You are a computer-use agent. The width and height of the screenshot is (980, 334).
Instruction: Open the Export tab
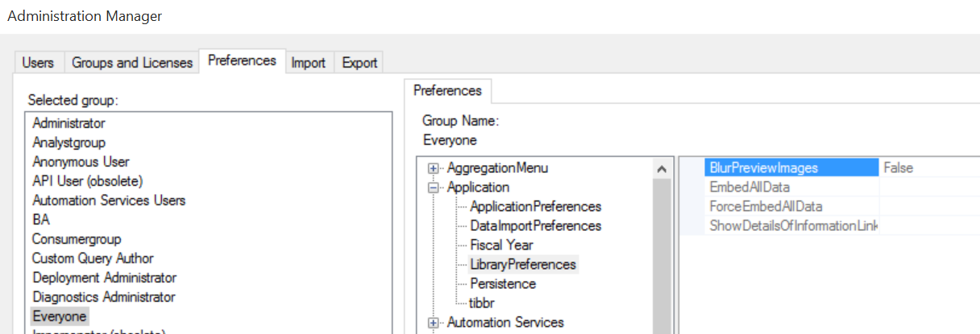tap(359, 62)
